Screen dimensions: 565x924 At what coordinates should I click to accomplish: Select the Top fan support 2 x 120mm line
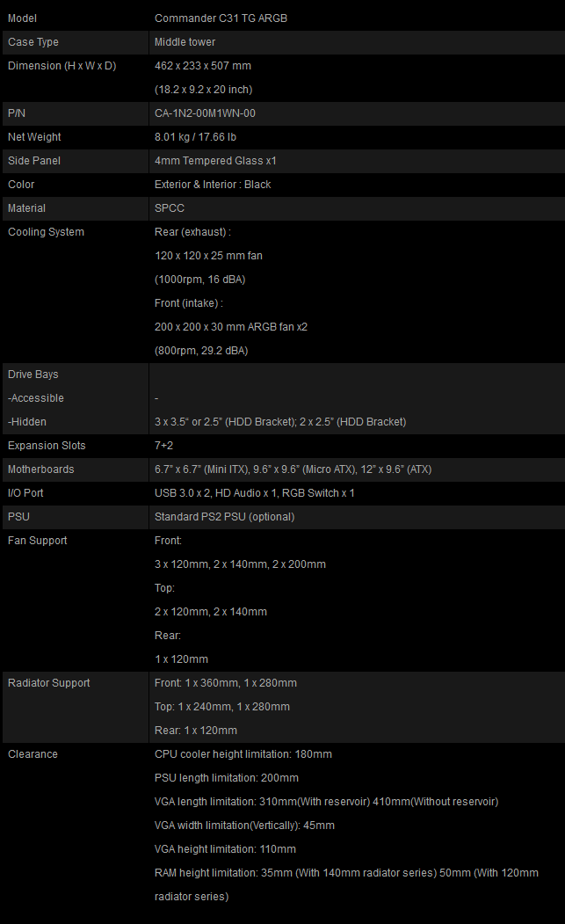(210, 612)
